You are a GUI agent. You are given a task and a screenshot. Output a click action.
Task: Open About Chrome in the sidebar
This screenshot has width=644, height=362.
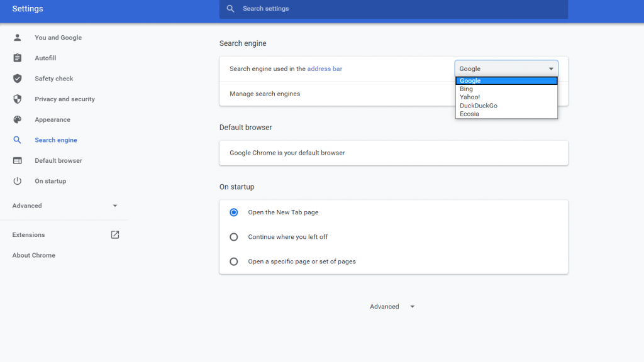pyautogui.click(x=34, y=255)
